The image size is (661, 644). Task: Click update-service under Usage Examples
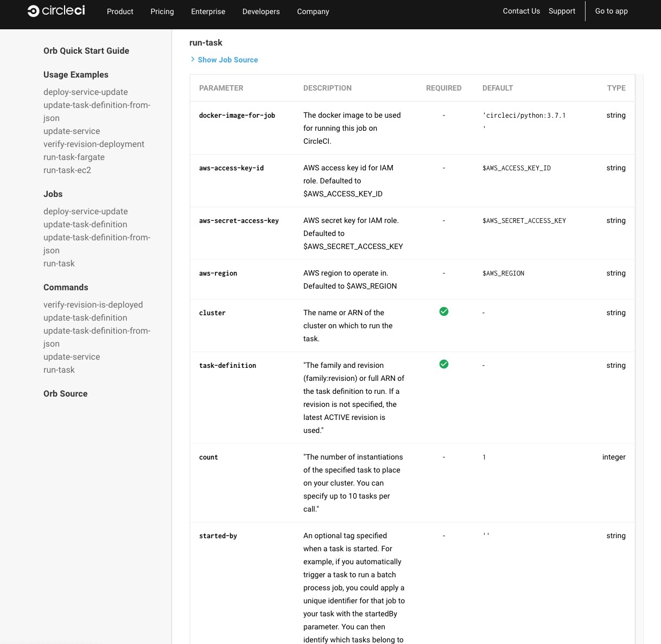[x=72, y=131]
